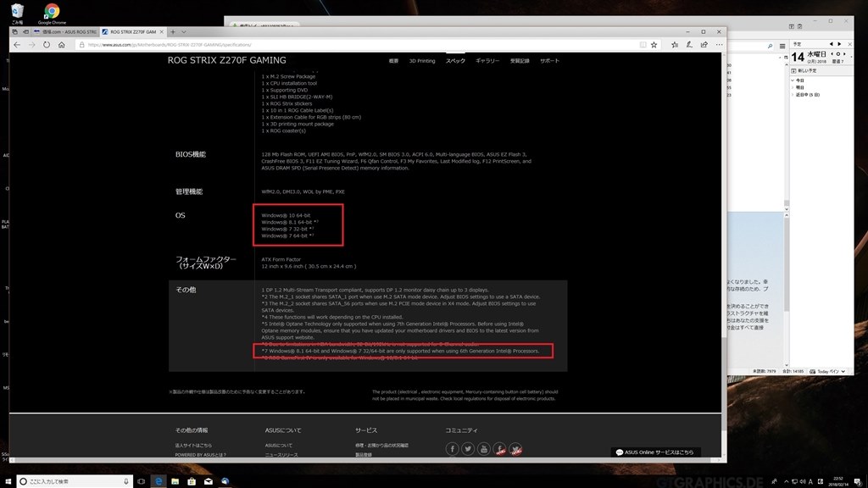The height and width of the screenshot is (488, 868).
Task: Close the 予定 schedule pane
Action: (849, 44)
